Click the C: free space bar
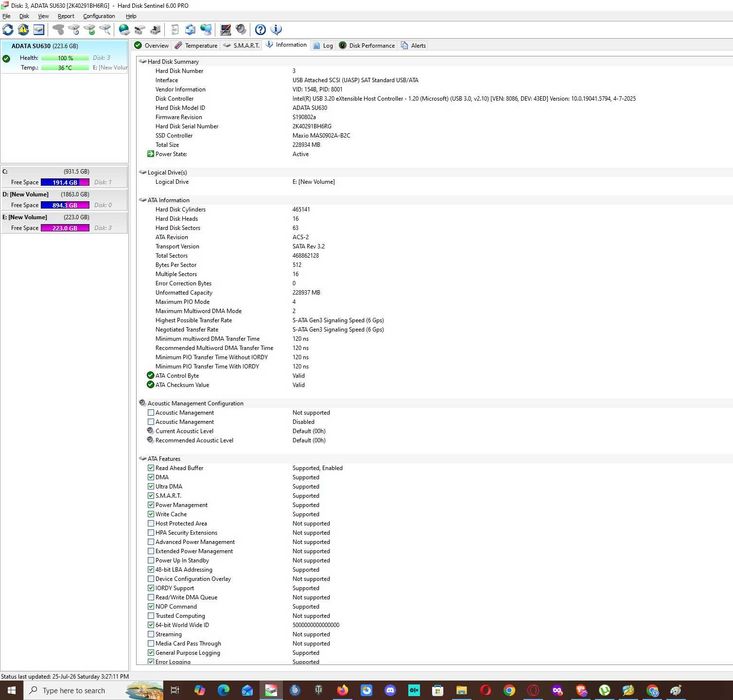 click(x=65, y=182)
